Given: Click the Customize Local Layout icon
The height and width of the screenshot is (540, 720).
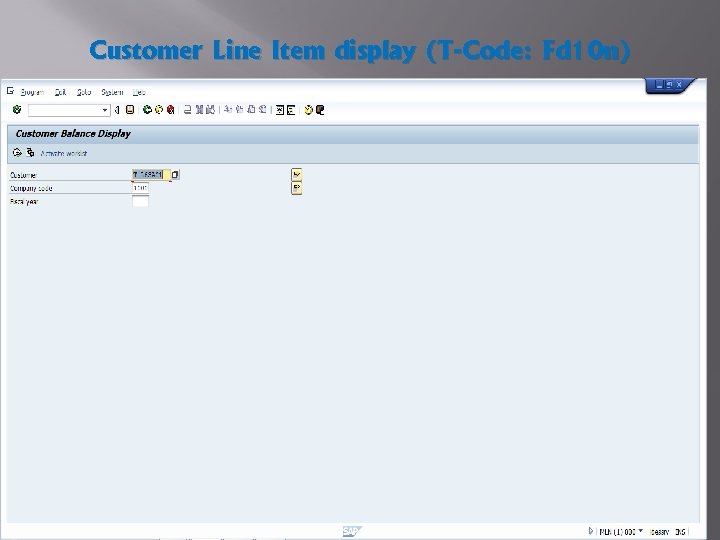Looking at the screenshot, I should [x=320, y=110].
